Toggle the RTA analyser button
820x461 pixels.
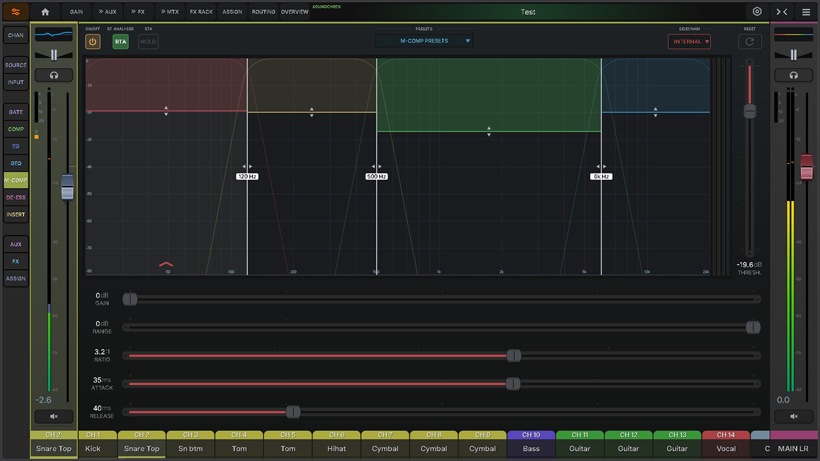pos(120,41)
